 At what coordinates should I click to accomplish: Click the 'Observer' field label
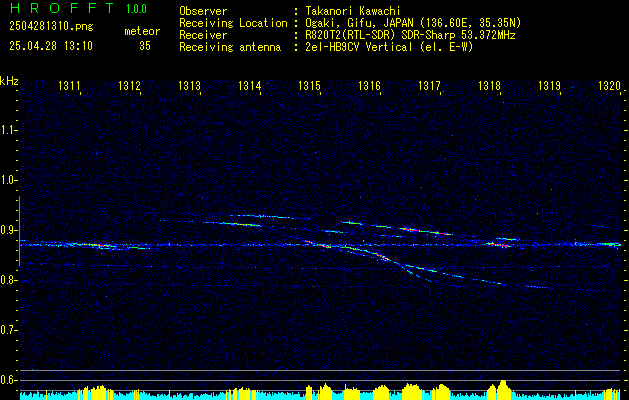click(x=203, y=11)
